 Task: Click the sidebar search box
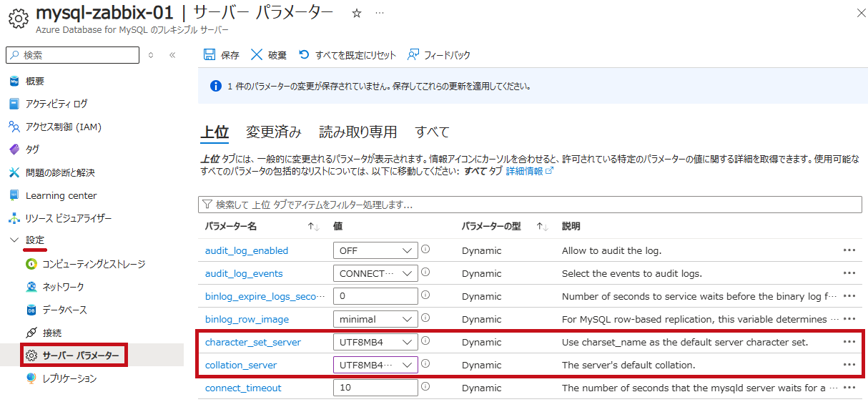[x=73, y=55]
